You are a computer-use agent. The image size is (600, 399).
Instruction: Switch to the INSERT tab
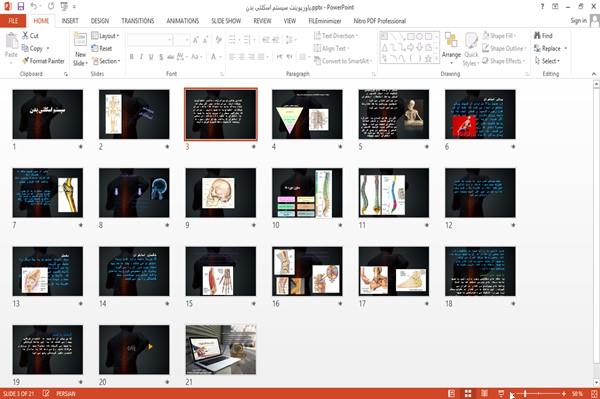click(70, 21)
